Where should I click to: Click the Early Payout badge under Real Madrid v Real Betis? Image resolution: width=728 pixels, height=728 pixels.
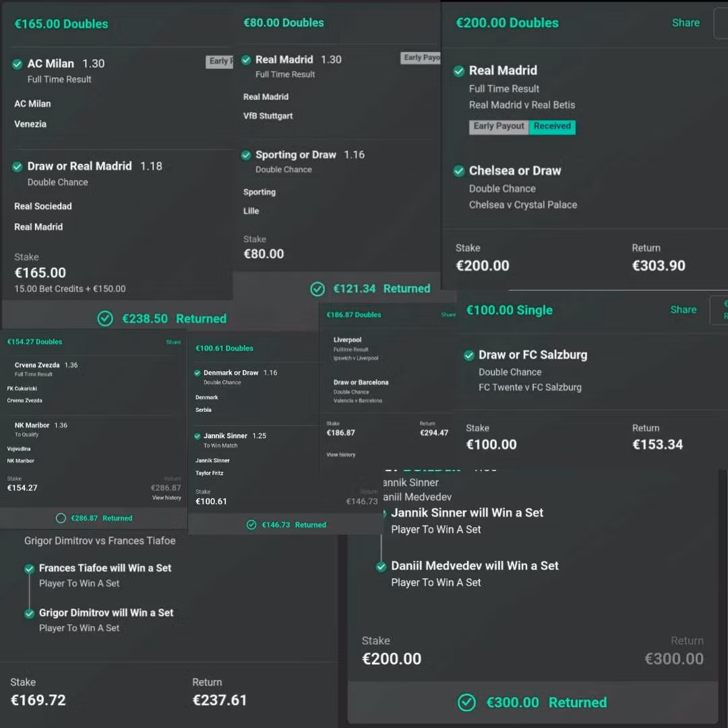499,126
